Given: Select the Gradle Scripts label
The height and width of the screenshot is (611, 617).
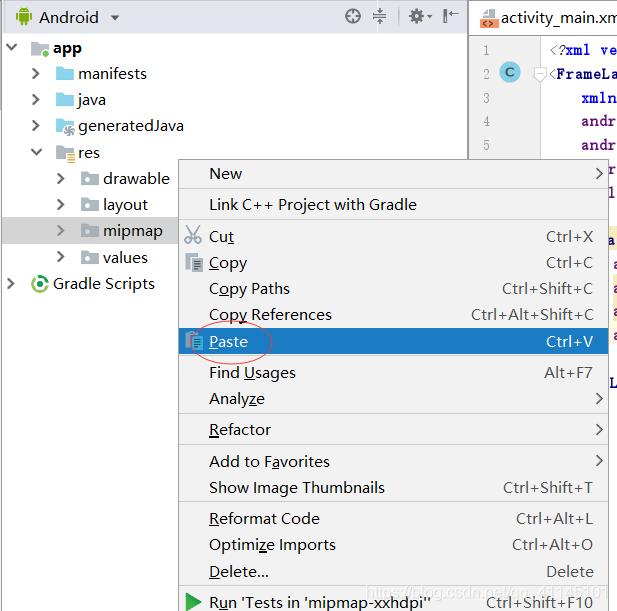Looking at the screenshot, I should click(104, 284).
